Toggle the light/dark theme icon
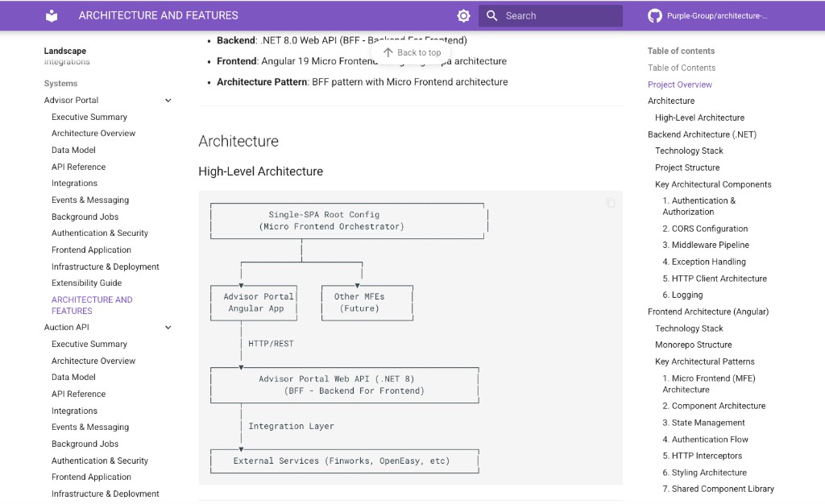825x504 pixels. pyautogui.click(x=463, y=16)
